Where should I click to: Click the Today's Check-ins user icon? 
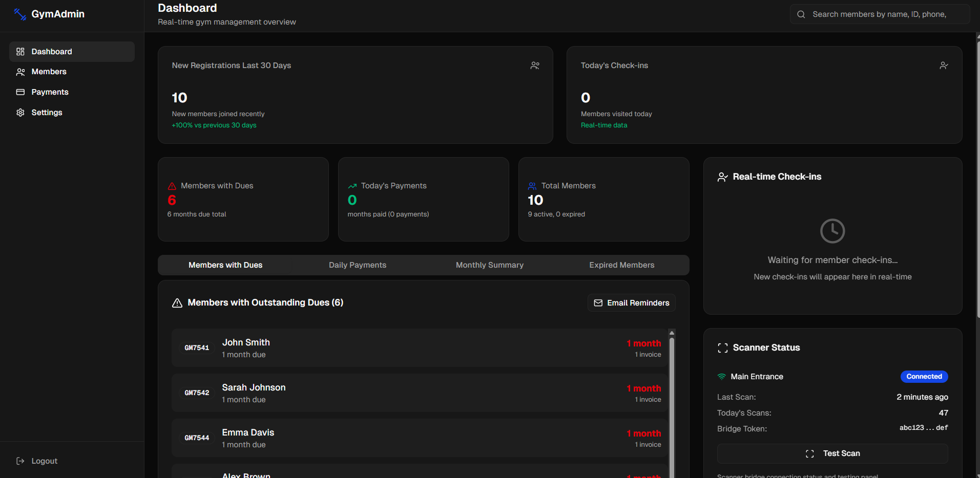coord(944,66)
